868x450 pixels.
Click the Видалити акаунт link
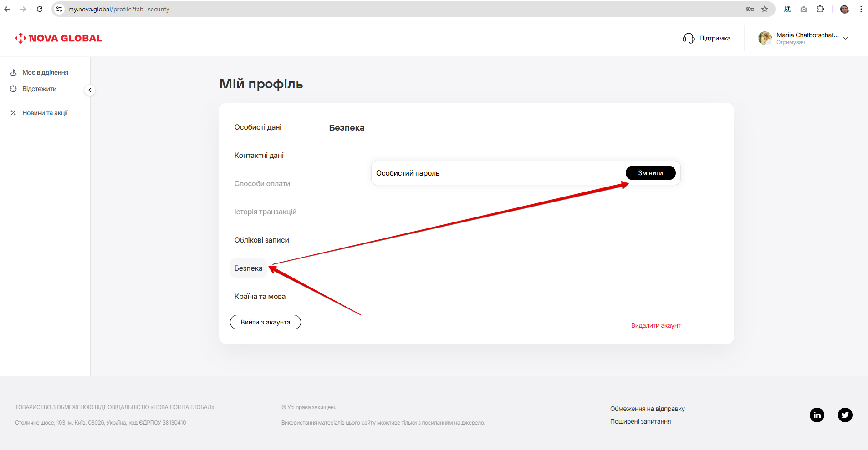point(655,325)
